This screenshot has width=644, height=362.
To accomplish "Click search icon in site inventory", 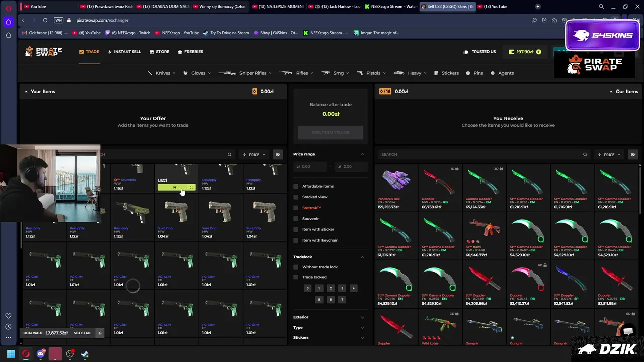I will [x=585, y=155].
